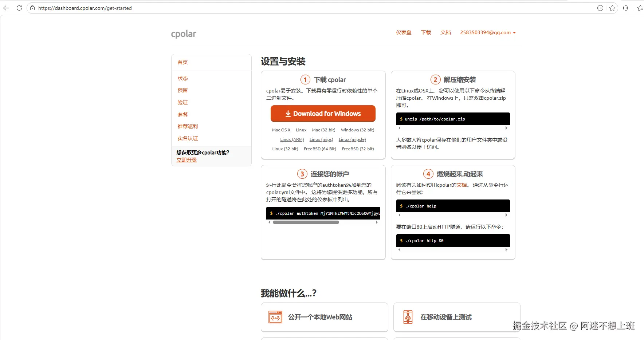This screenshot has height=340, width=644.
Task: Click the ./cpolar help command block
Action: 453,206
